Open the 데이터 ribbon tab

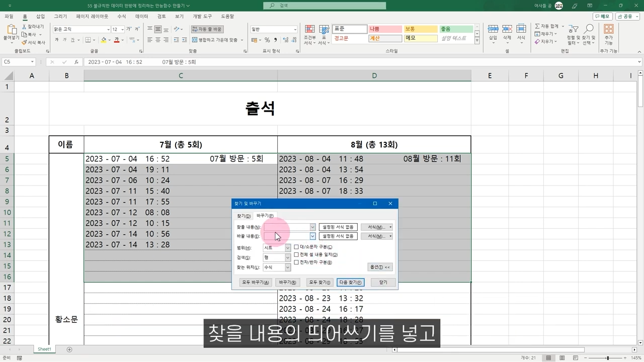pos(141,17)
